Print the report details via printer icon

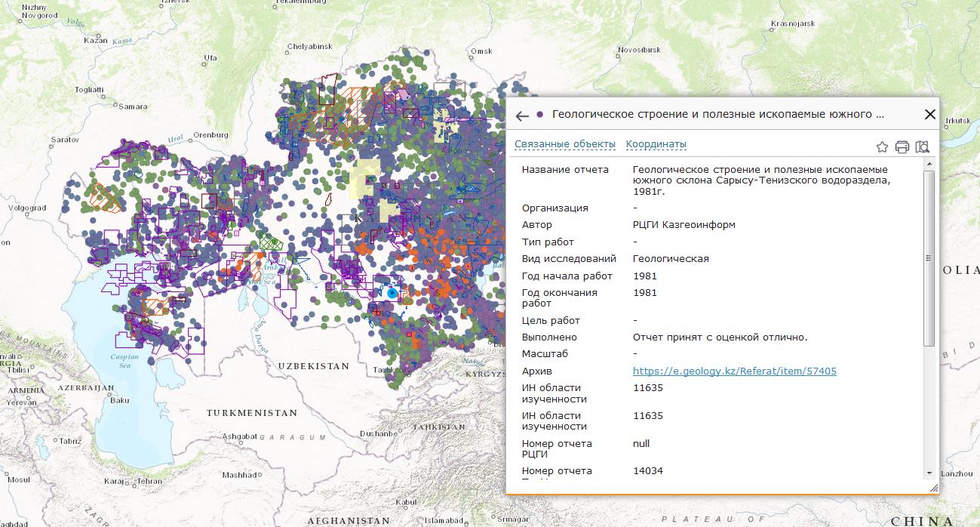coord(902,147)
